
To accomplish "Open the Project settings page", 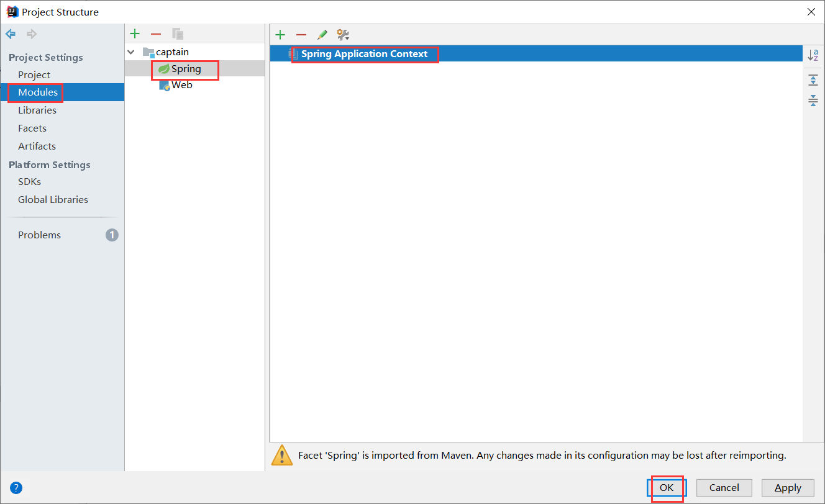I will click(34, 74).
